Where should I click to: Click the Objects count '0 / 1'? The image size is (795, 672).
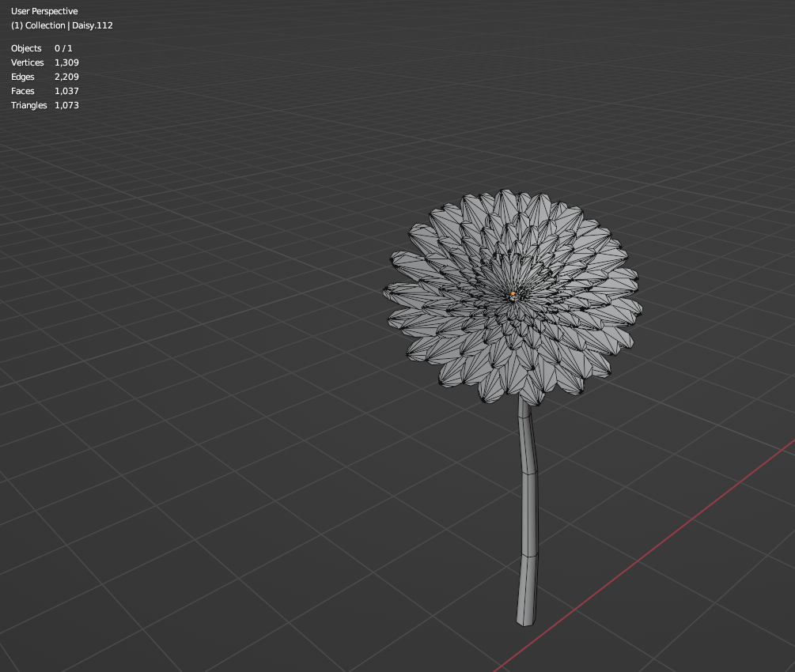[63, 48]
